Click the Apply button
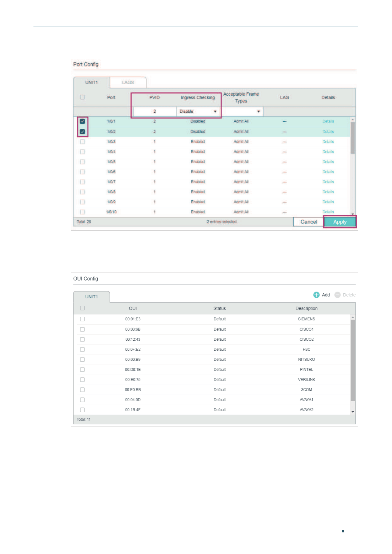The width and height of the screenshot is (392, 554). 340,222
